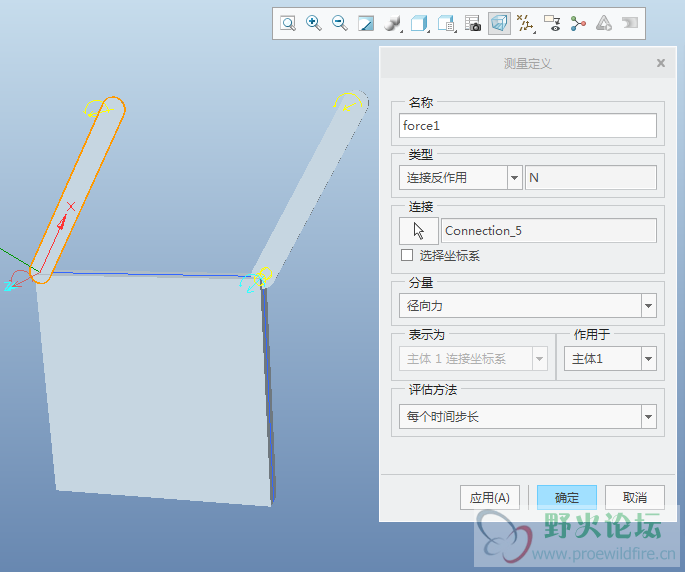This screenshot has width=685, height=572.
Task: Select the large square plate body
Action: coord(153,387)
